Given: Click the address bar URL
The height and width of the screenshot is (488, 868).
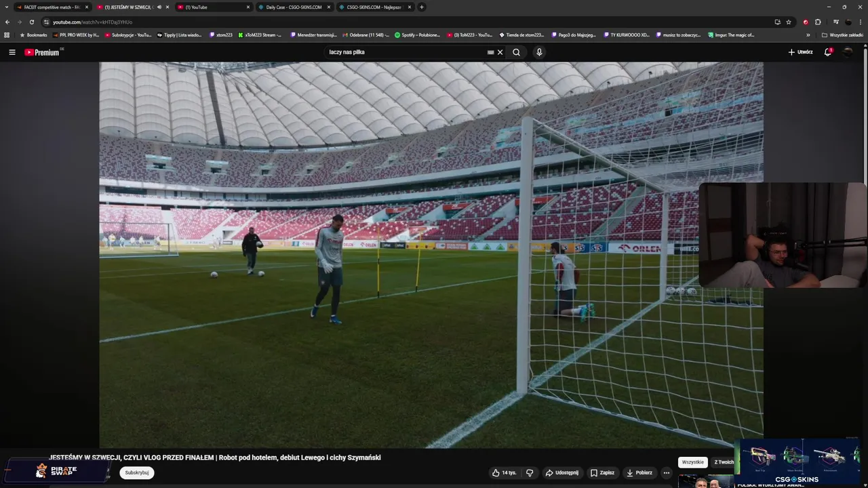Looking at the screenshot, I should pyautogui.click(x=92, y=22).
